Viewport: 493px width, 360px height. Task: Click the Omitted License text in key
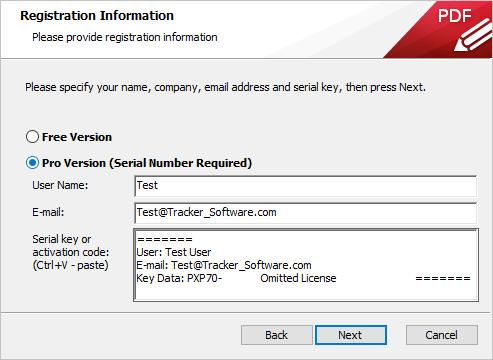(298, 278)
